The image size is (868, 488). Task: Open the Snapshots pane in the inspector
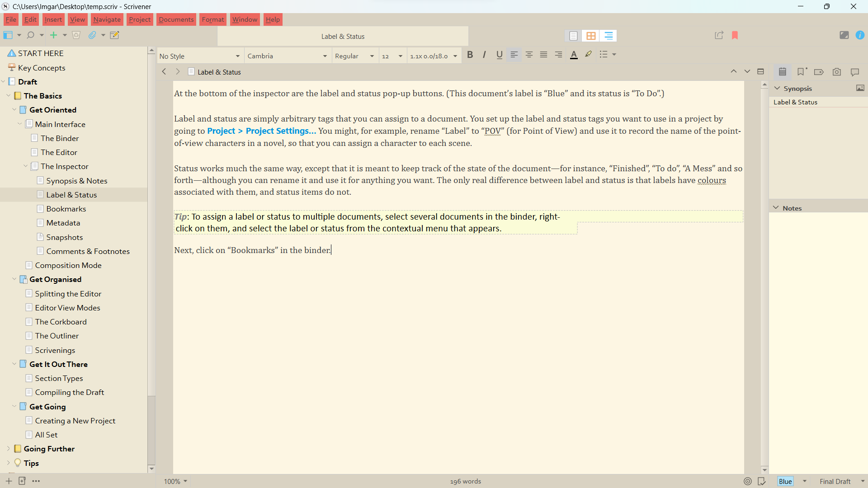[837, 72]
